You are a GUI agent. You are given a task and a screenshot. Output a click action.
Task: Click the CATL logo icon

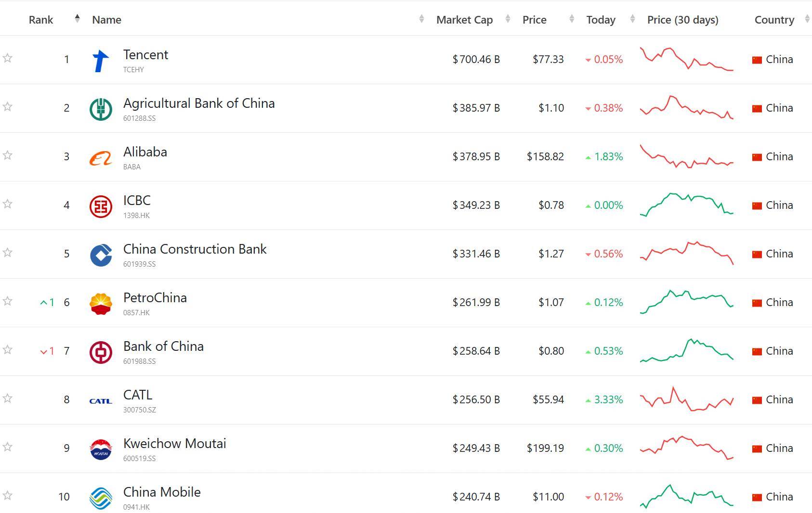pyautogui.click(x=101, y=401)
